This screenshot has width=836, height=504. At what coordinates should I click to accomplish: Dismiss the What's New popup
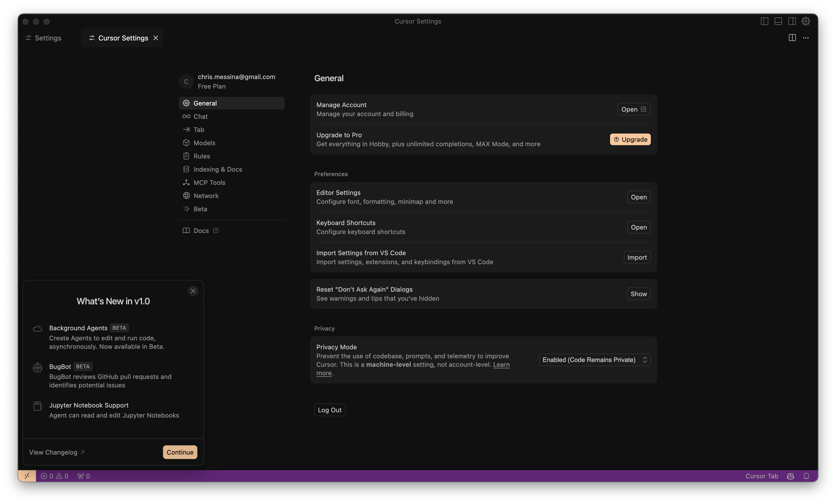[x=193, y=291]
